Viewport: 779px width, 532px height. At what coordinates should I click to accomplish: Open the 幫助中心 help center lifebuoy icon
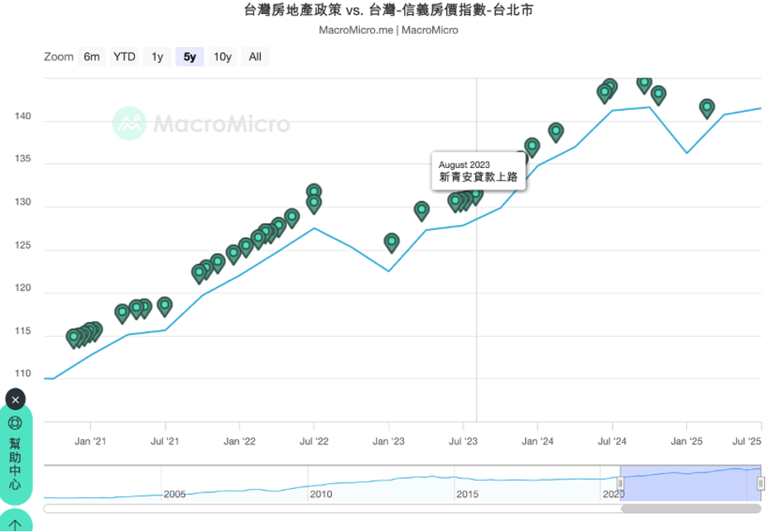point(15,424)
